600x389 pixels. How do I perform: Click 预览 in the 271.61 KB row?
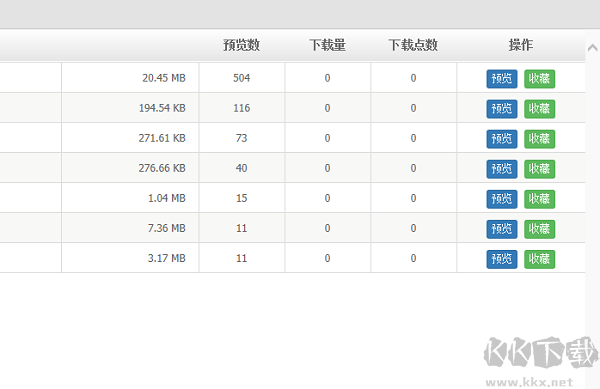502,139
